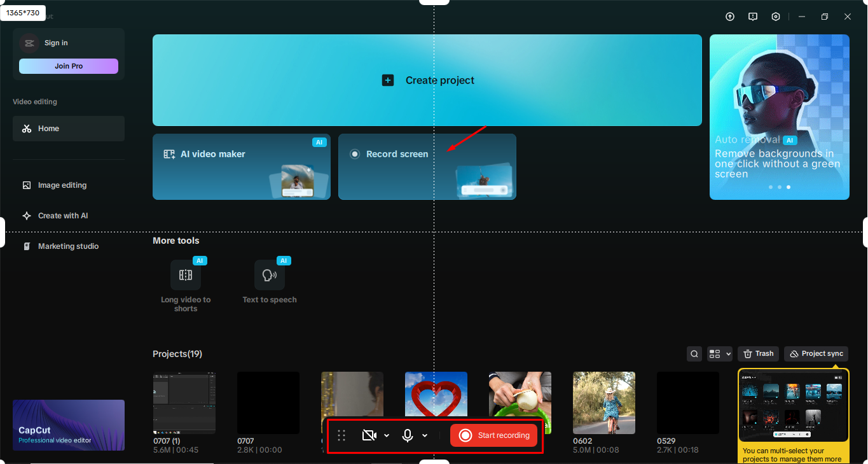Click the plus icon beside Create project
The height and width of the screenshot is (464, 868).
point(388,80)
